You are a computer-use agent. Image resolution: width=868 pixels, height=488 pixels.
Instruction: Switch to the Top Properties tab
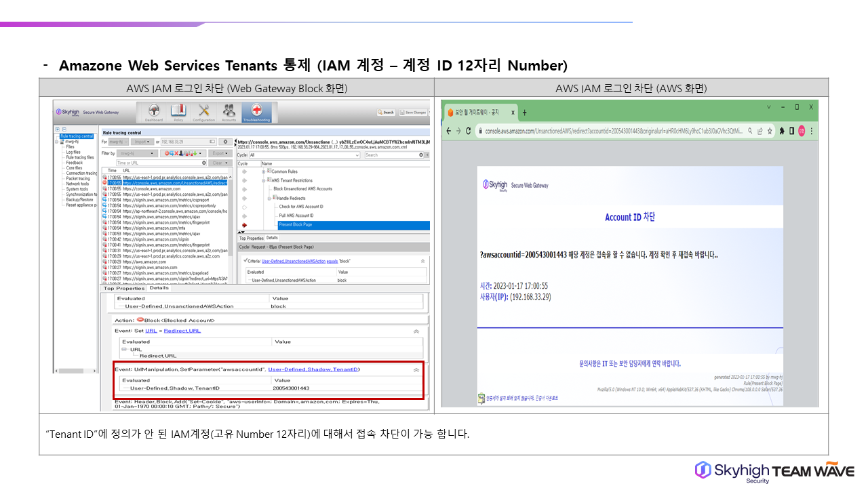click(124, 288)
